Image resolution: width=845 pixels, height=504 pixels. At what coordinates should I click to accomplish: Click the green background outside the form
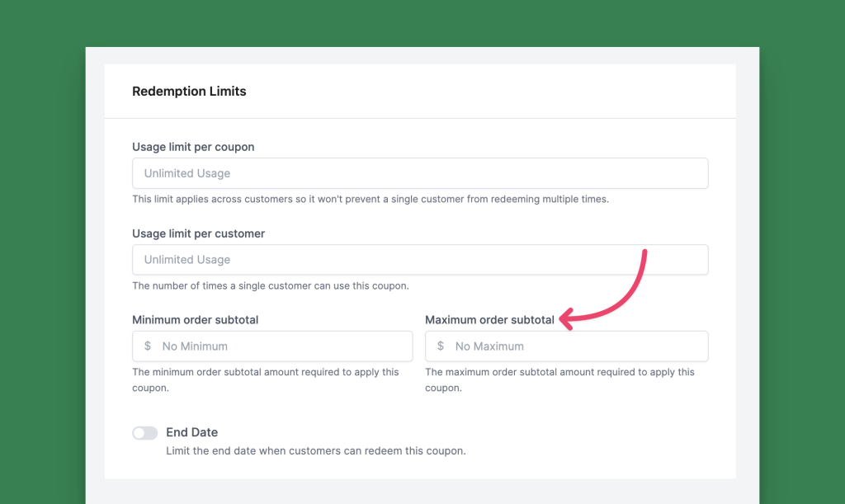pos(41,247)
